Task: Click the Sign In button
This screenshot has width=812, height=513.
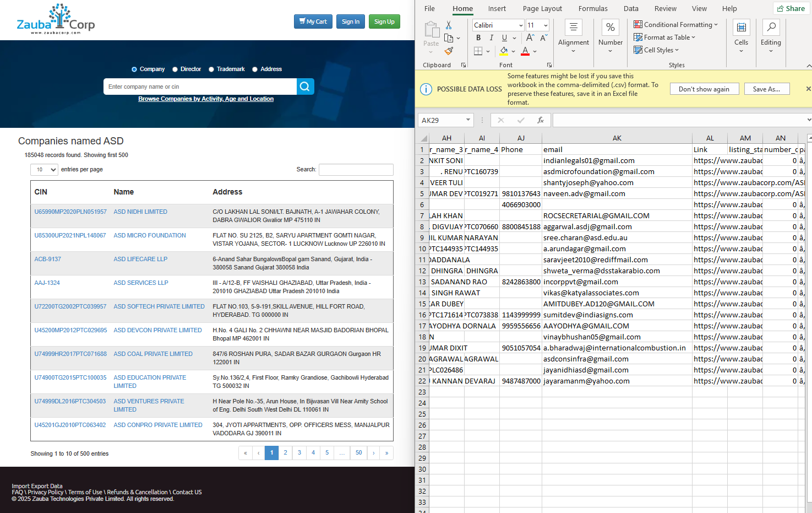Action: pyautogui.click(x=350, y=21)
